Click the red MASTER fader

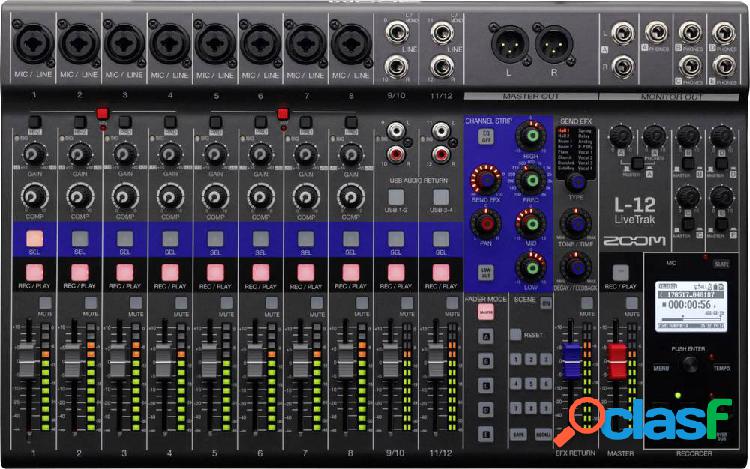tap(616, 361)
